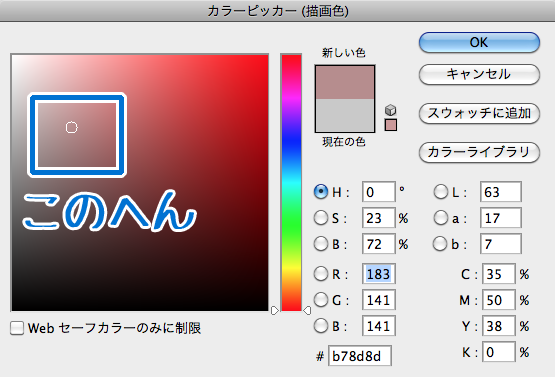The width and height of the screenshot is (555, 377).
Task: Click the small web-safe color swatch under the cube
Action: pyautogui.click(x=391, y=125)
